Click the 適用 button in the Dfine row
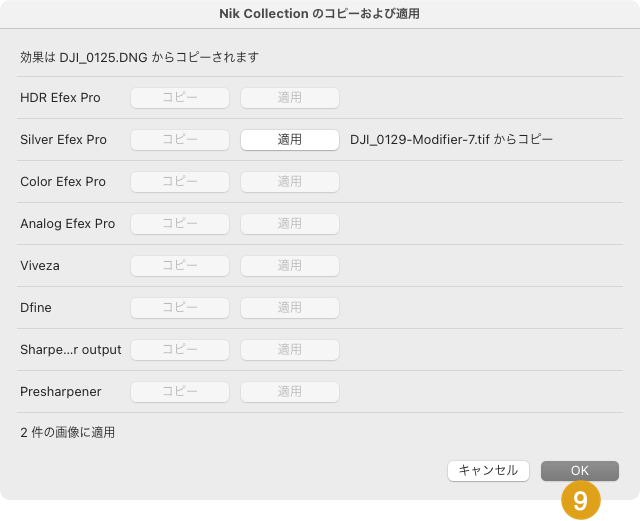 [x=290, y=308]
